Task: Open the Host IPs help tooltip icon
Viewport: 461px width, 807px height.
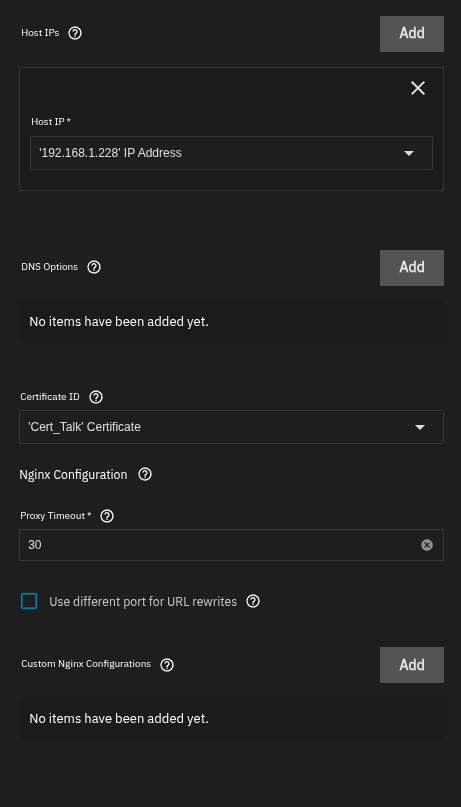Action: [x=75, y=33]
